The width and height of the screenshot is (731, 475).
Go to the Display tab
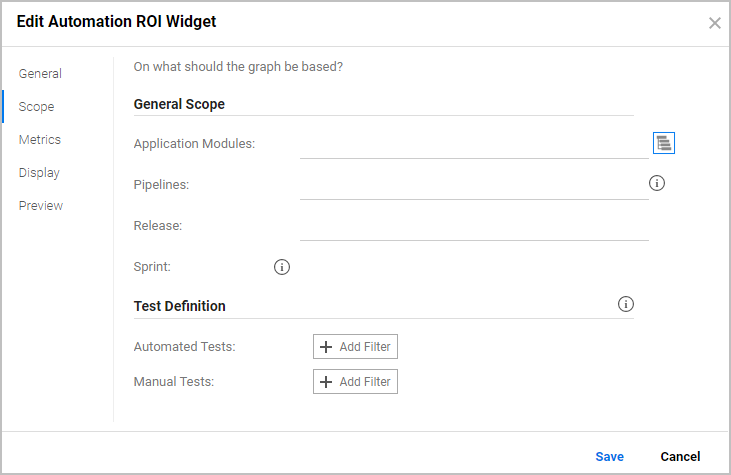(x=39, y=173)
